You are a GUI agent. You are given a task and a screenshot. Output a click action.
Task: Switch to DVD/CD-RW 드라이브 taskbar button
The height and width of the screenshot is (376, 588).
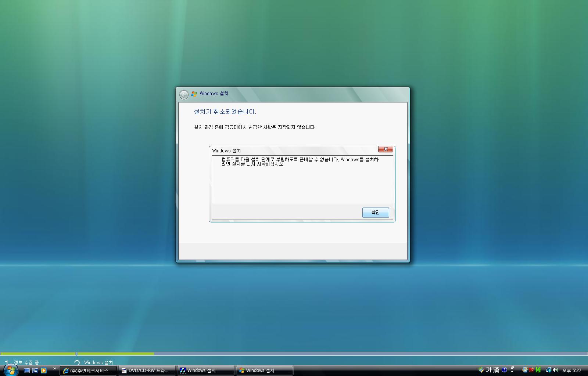pyautogui.click(x=147, y=370)
